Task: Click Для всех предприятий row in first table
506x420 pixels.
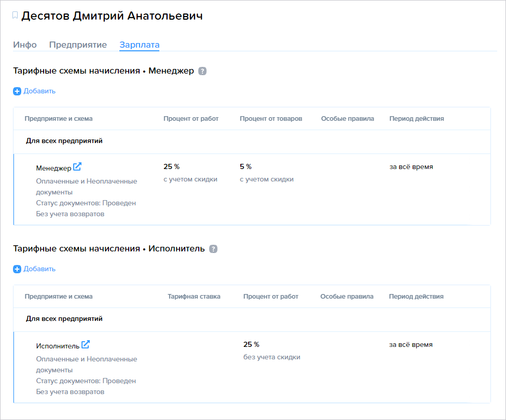Action: point(252,142)
